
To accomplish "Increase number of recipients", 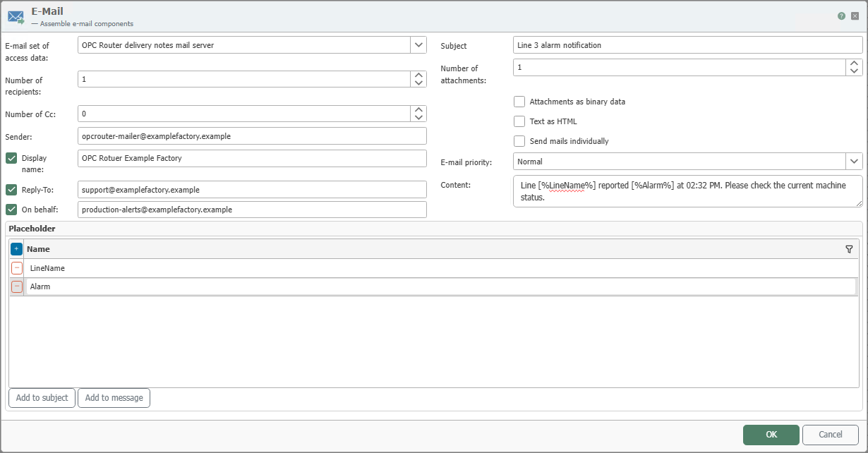I will point(419,75).
